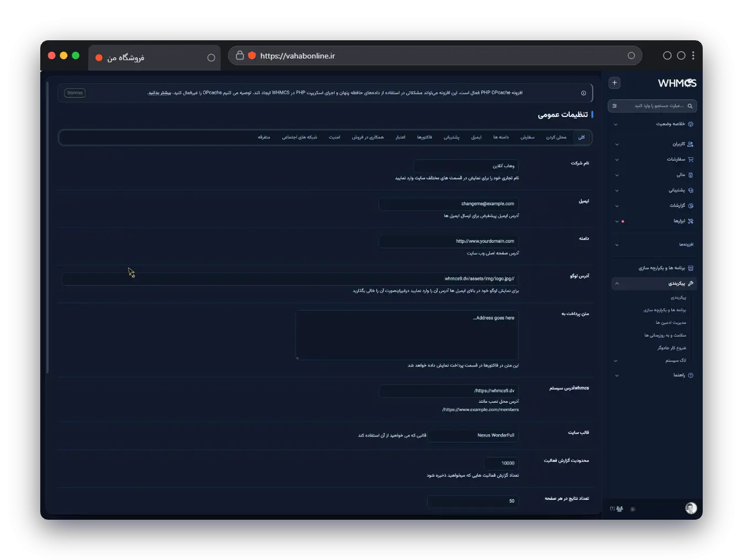Switch to the سفارش tab
The width and height of the screenshot is (743, 560).
pos(527,137)
